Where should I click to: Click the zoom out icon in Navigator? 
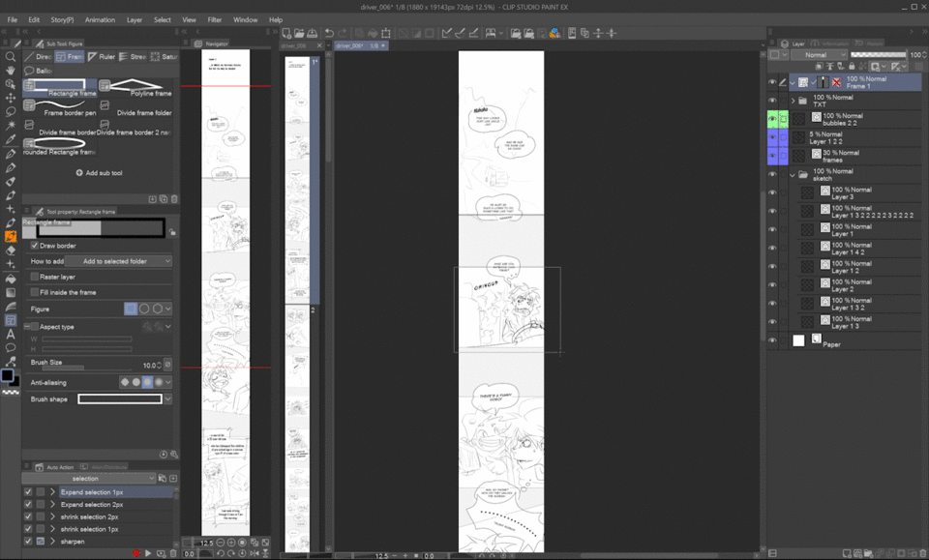click(x=221, y=543)
